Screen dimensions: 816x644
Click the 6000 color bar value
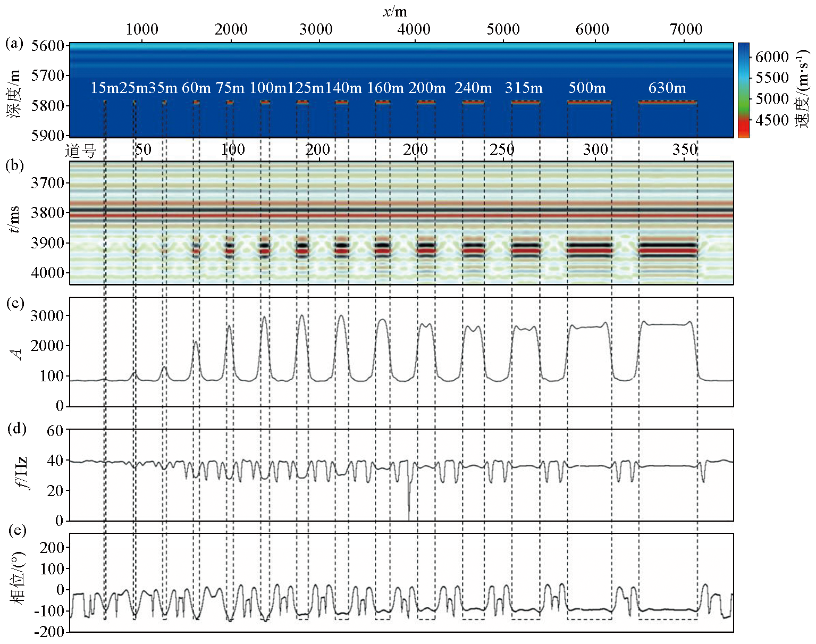[x=772, y=57]
